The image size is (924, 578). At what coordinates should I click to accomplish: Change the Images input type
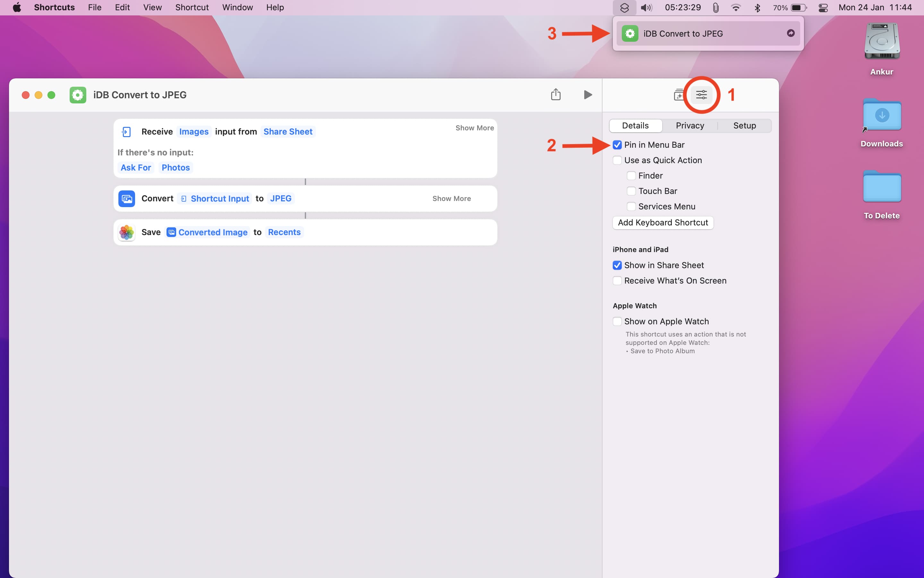(193, 132)
